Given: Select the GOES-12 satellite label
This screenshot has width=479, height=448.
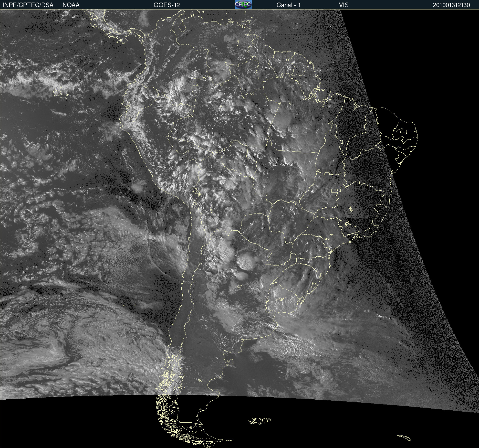Looking at the screenshot, I should coord(167,5).
